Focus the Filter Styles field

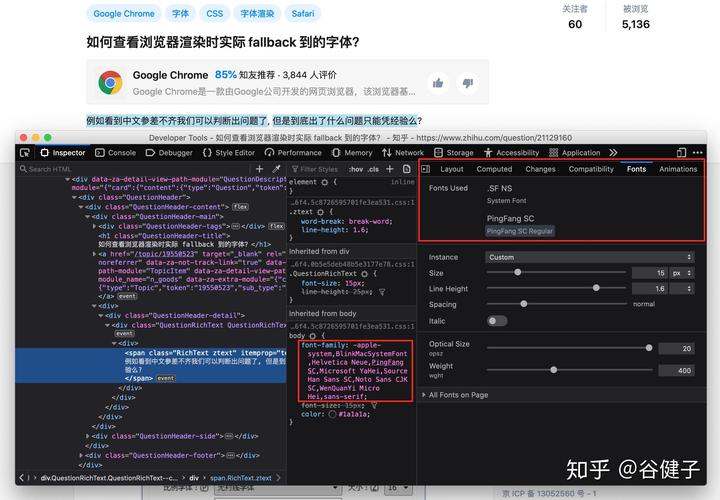317,169
